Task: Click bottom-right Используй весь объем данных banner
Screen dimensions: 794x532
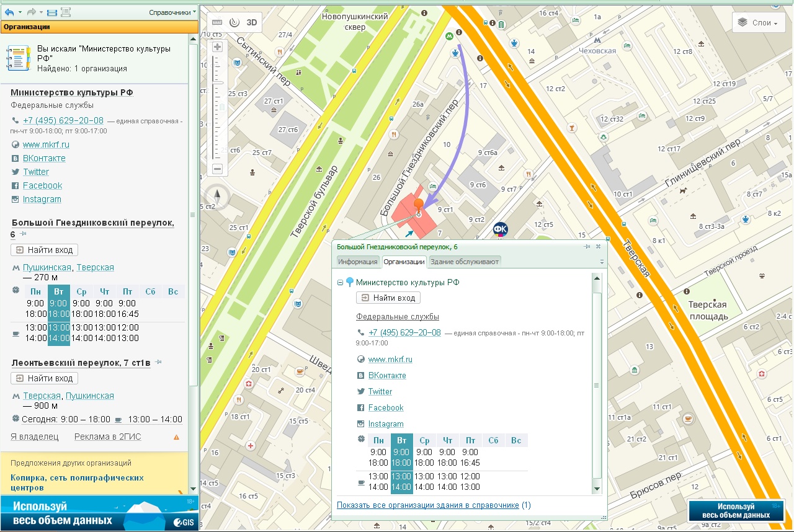Action: pyautogui.click(x=736, y=510)
